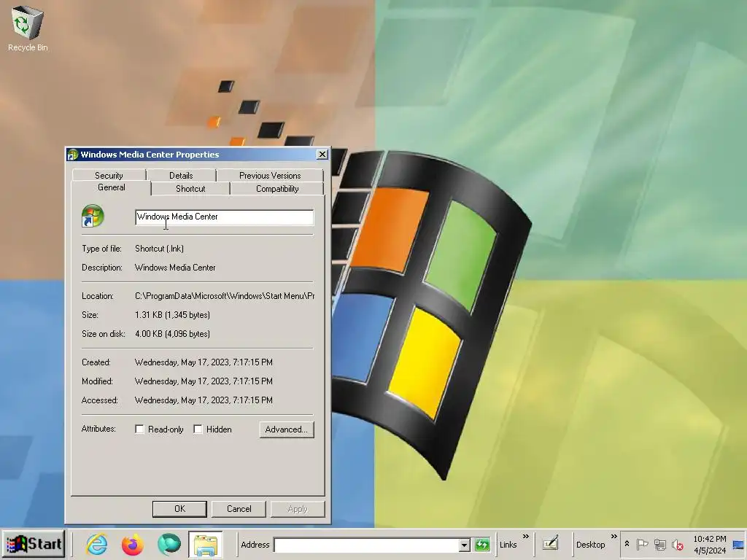Click the file name input field
The width and height of the screenshot is (747, 560).
click(x=225, y=217)
